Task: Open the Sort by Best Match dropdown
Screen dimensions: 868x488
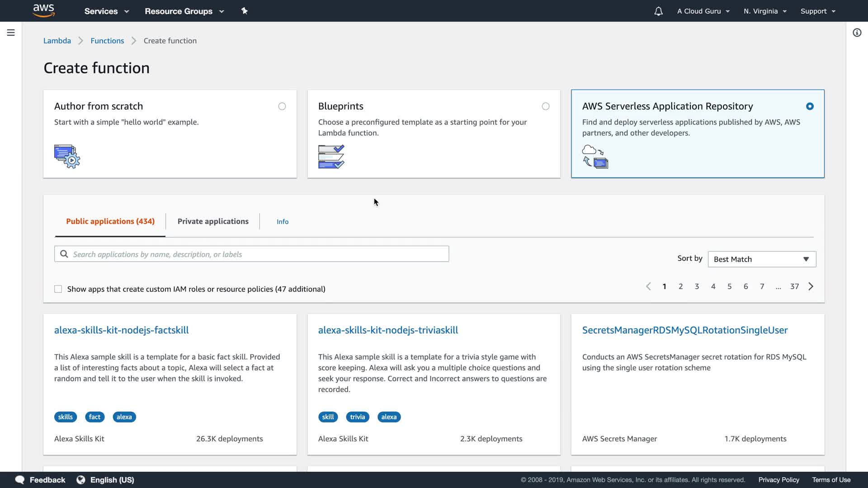Action: (762, 259)
